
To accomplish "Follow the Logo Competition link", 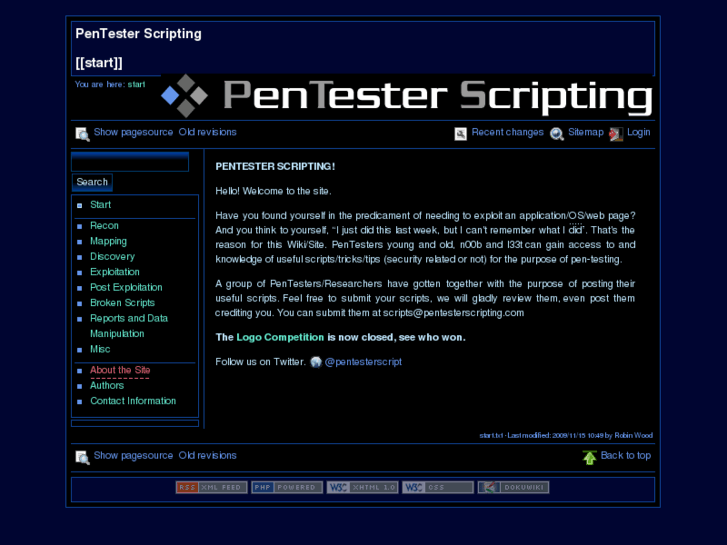I will coord(280,337).
